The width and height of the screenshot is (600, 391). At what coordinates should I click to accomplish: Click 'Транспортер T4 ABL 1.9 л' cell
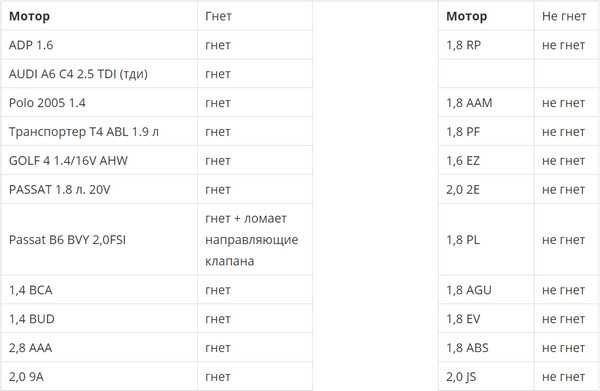(x=99, y=132)
